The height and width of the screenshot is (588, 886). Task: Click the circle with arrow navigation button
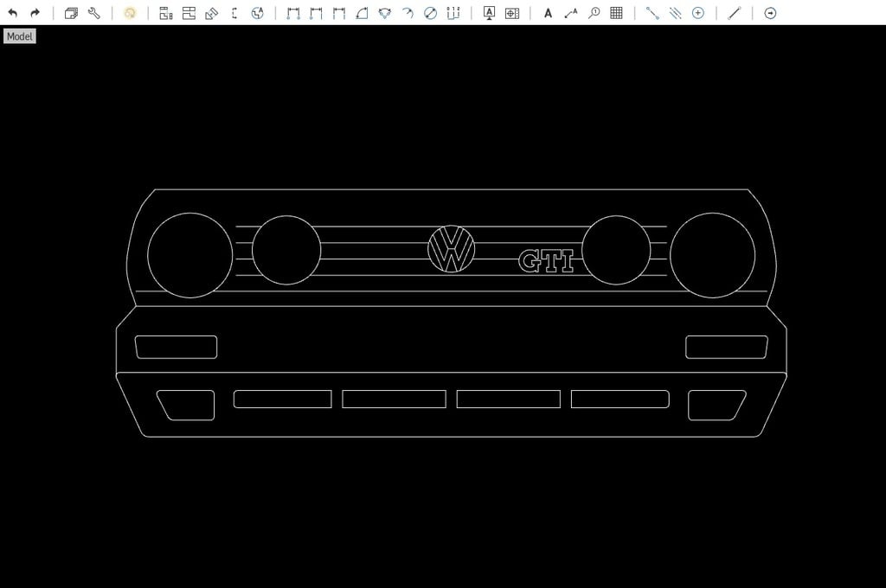point(770,13)
